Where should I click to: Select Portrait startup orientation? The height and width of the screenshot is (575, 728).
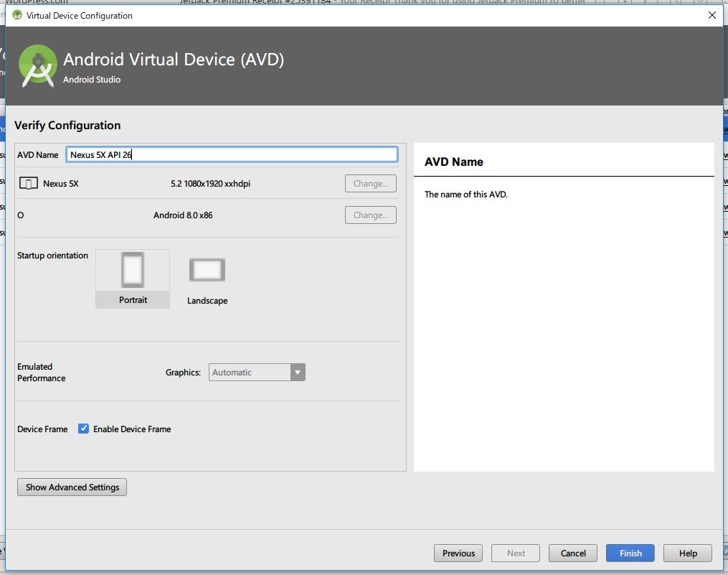[x=133, y=279]
